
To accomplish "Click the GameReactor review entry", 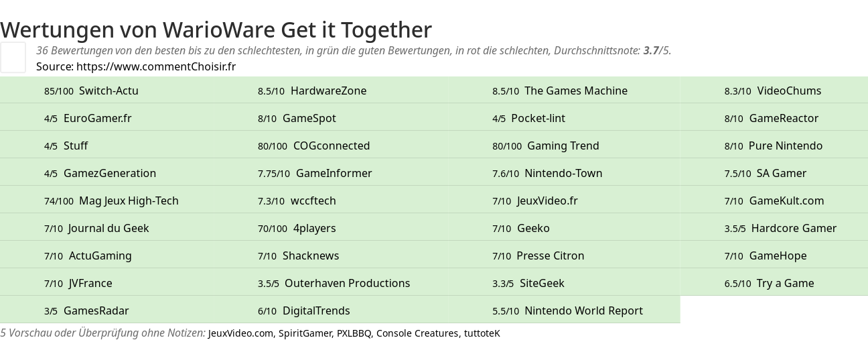I will (772, 118).
